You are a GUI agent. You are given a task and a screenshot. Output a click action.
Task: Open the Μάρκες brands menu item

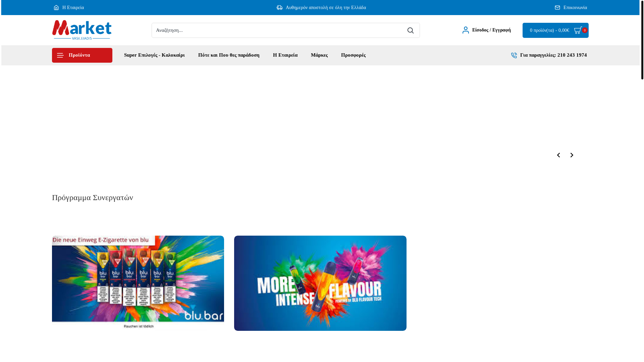pos(319,55)
